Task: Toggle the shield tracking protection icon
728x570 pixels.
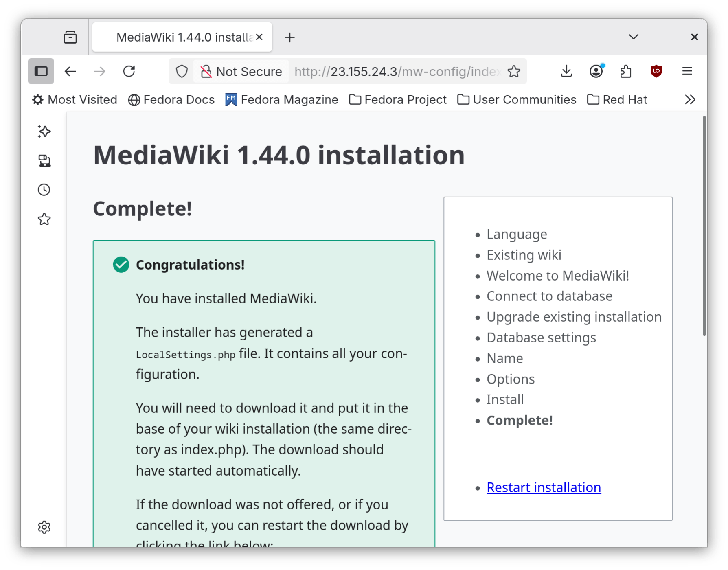Action: click(x=182, y=71)
